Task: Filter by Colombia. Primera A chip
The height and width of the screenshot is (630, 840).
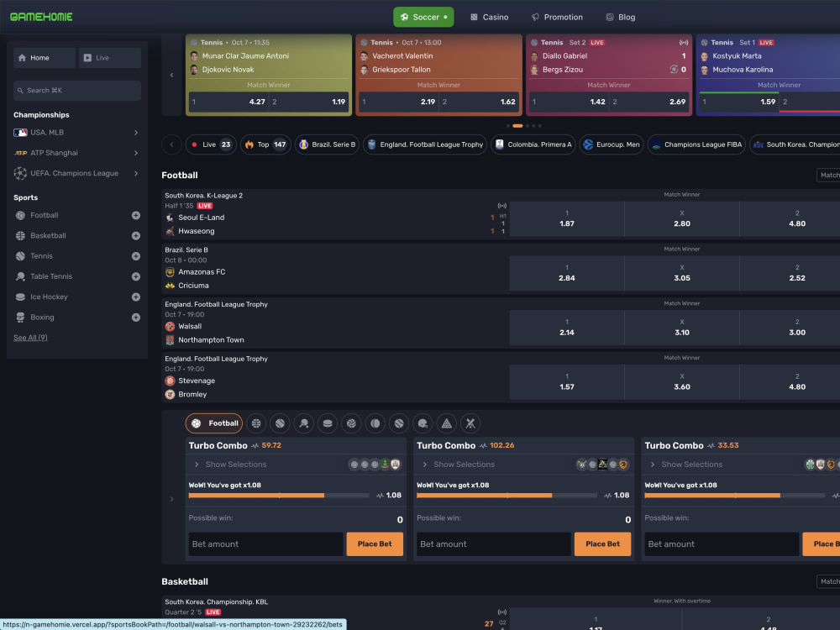Action: pos(533,144)
